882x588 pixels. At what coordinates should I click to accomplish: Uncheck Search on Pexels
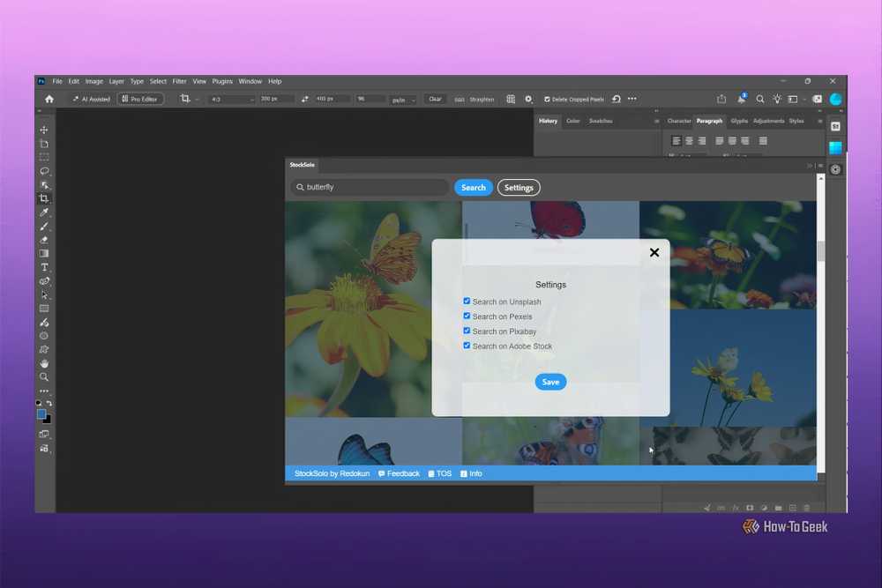tap(467, 316)
